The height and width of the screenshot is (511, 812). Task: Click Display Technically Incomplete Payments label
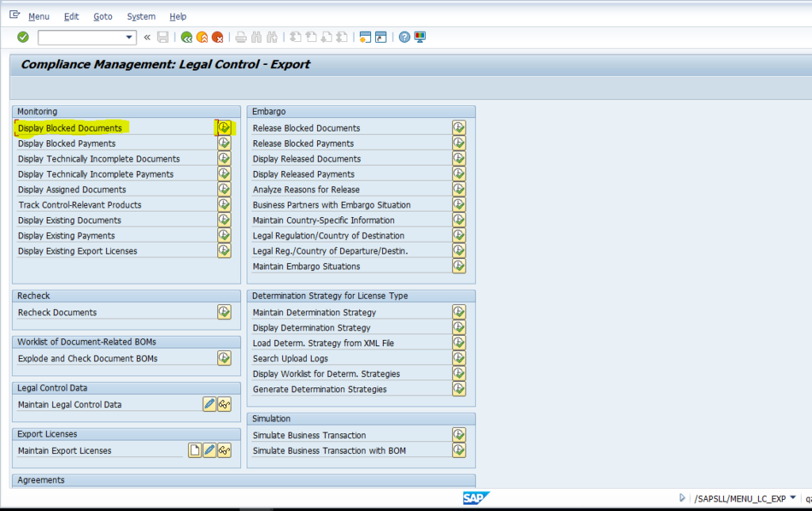pos(96,174)
